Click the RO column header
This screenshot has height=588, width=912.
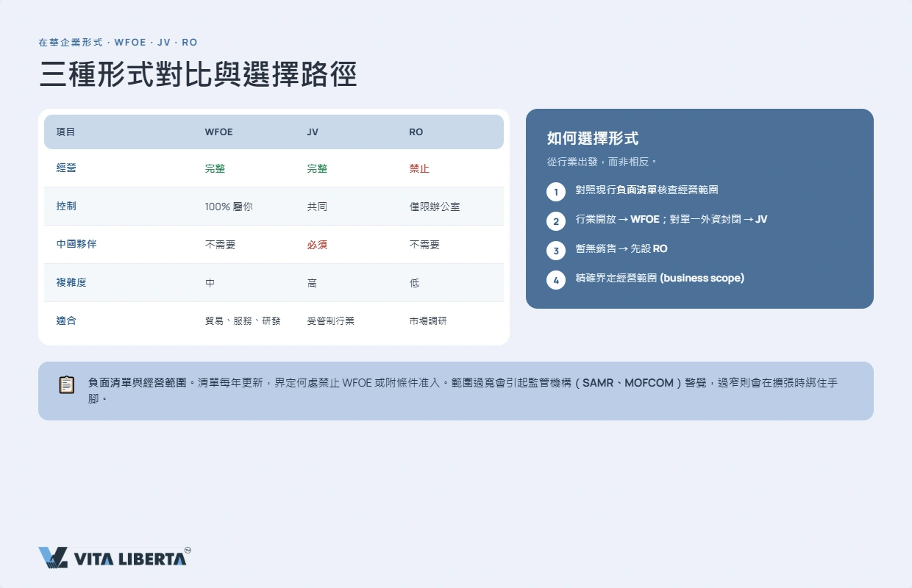tap(416, 132)
